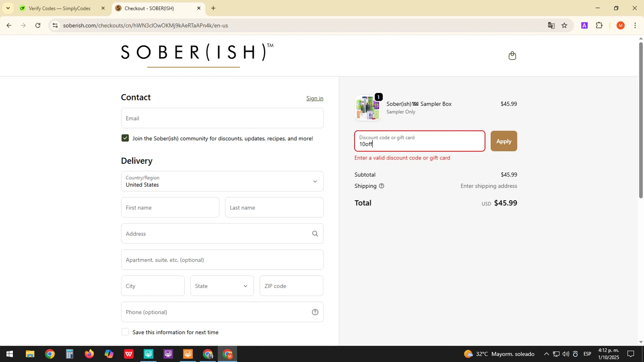Click the ESP language indicator
The image size is (644, 362).
pos(587,354)
